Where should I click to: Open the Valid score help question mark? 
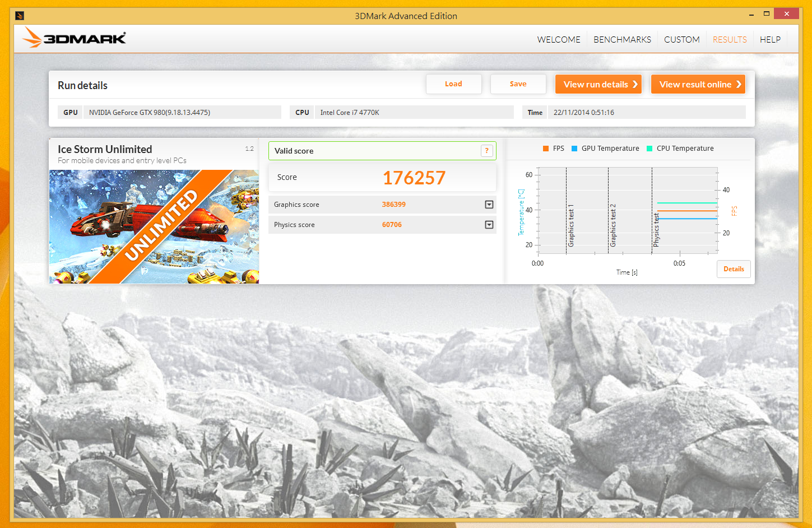tap(486, 151)
